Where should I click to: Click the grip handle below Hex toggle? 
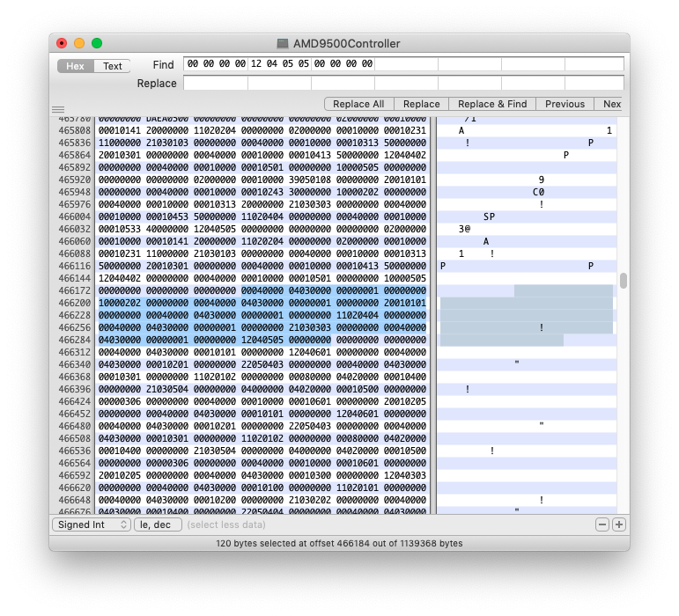pos(58,109)
